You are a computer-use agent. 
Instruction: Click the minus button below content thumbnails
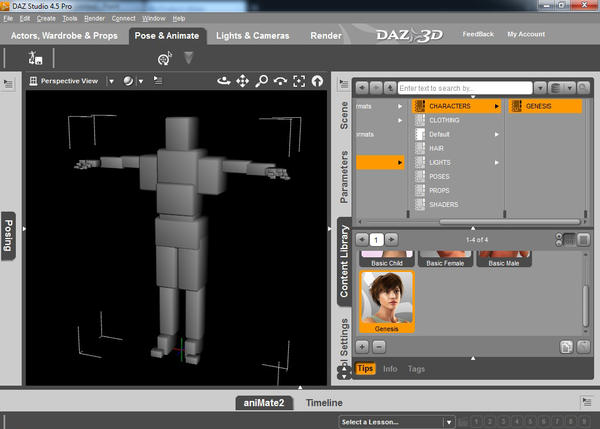point(380,346)
